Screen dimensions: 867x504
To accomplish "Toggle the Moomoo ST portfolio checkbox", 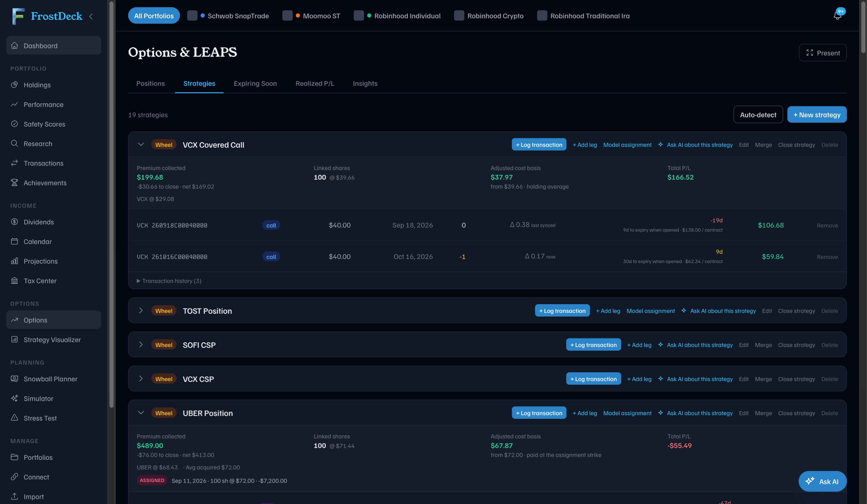I will (288, 16).
